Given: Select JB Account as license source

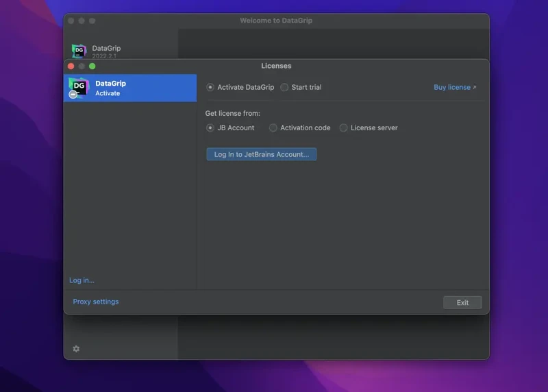Looking at the screenshot, I should click(210, 128).
